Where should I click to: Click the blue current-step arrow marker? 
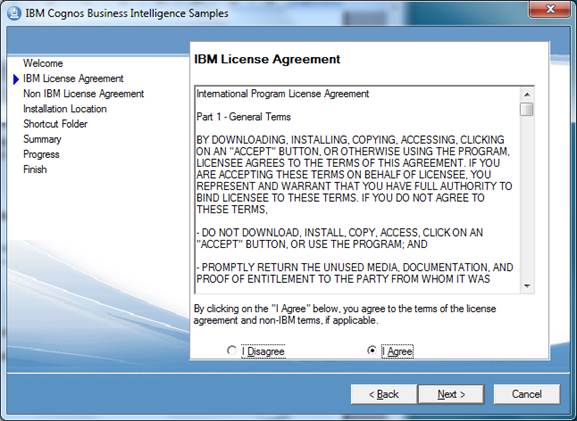point(16,79)
